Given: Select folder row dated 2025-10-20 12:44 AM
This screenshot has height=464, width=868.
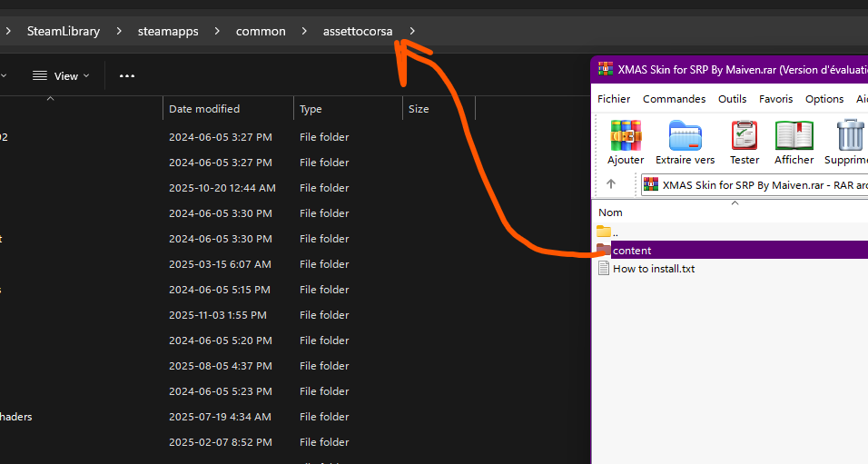Looking at the screenshot, I should coord(238,188).
